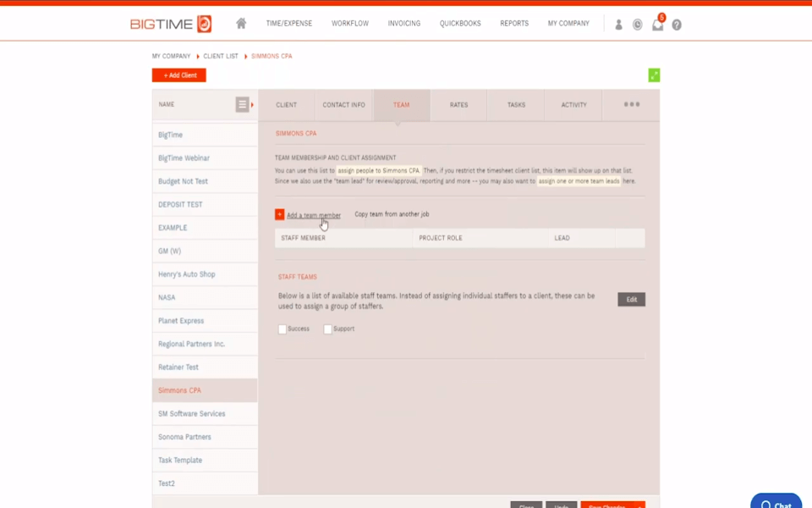Screen dimensions: 812x508
Task: Go to Client List breadcrumb
Action: (221, 56)
